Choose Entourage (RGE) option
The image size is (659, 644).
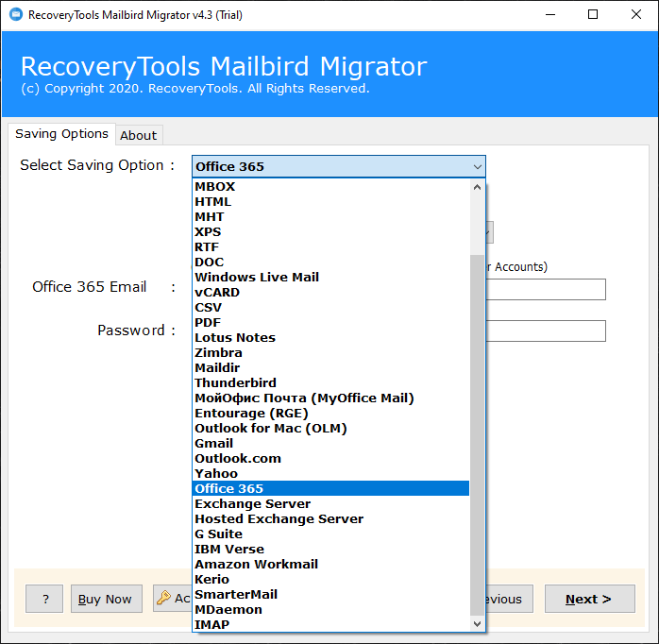pos(330,414)
